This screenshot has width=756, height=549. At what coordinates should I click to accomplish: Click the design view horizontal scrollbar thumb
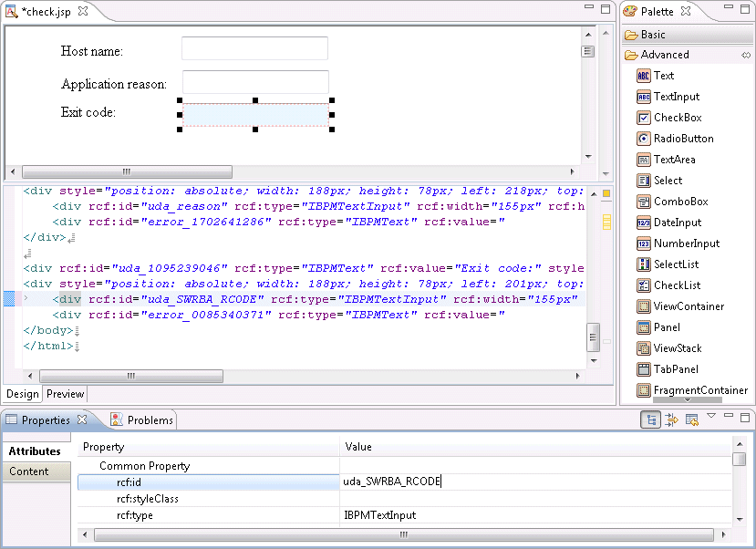point(128,171)
